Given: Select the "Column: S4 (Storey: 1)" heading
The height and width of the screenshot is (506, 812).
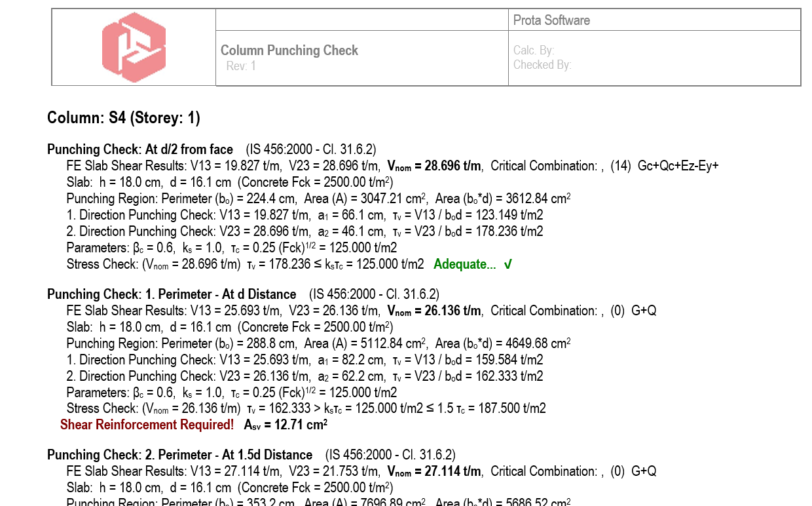Looking at the screenshot, I should [123, 118].
